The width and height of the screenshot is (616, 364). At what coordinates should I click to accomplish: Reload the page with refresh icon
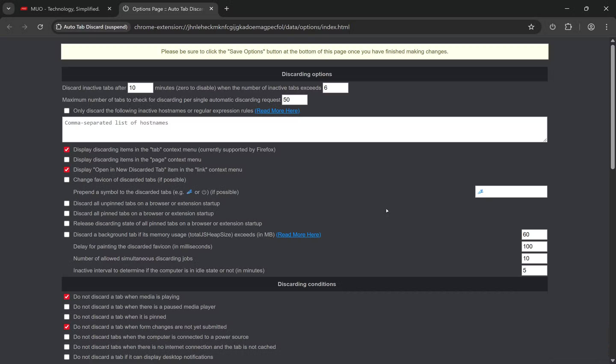click(40, 27)
